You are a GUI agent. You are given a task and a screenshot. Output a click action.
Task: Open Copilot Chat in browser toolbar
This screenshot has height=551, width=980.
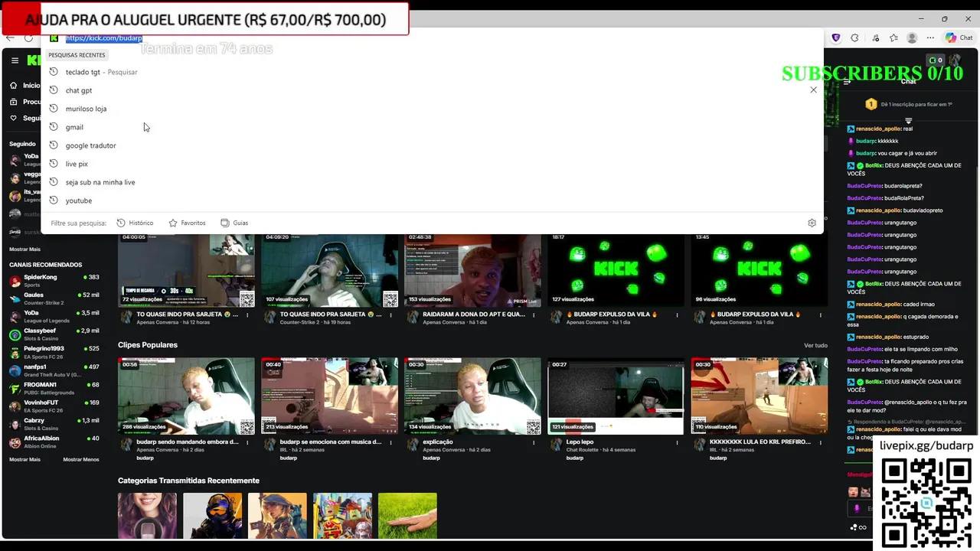click(x=959, y=38)
